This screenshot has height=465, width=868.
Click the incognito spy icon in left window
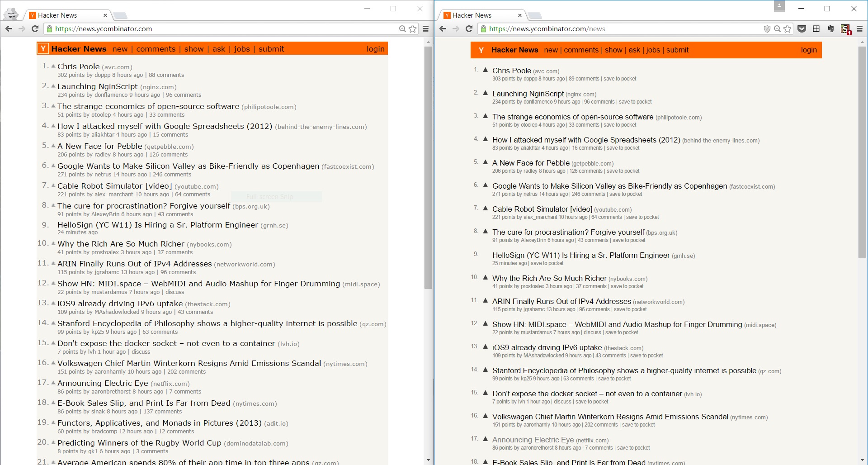coord(11,15)
